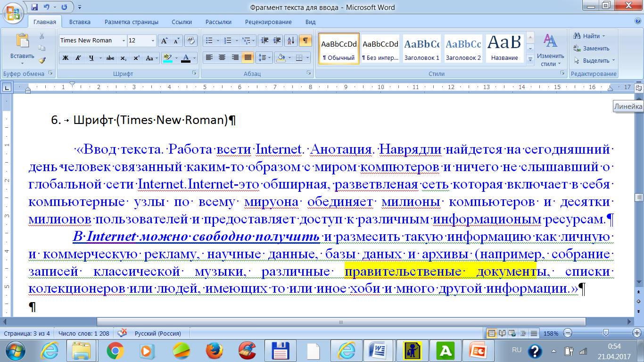Click the 158% zoom level
This screenshot has height=362, width=644.
pyautogui.click(x=551, y=333)
